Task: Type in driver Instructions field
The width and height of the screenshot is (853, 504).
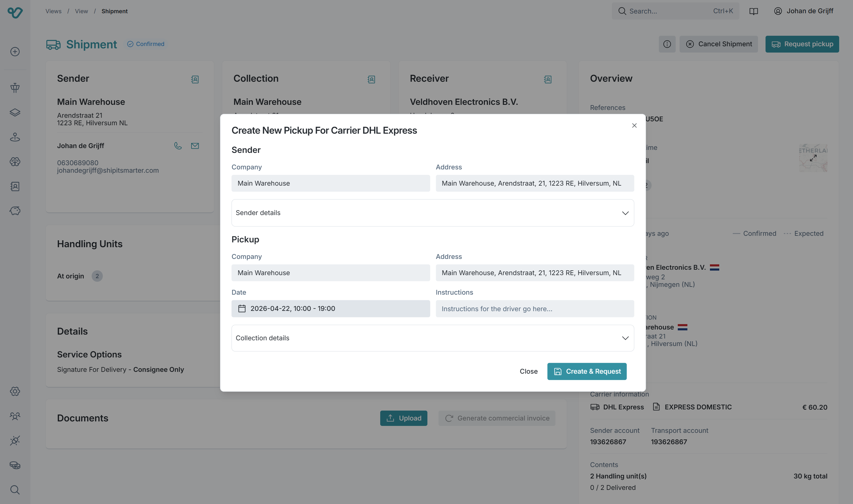Action: click(535, 309)
